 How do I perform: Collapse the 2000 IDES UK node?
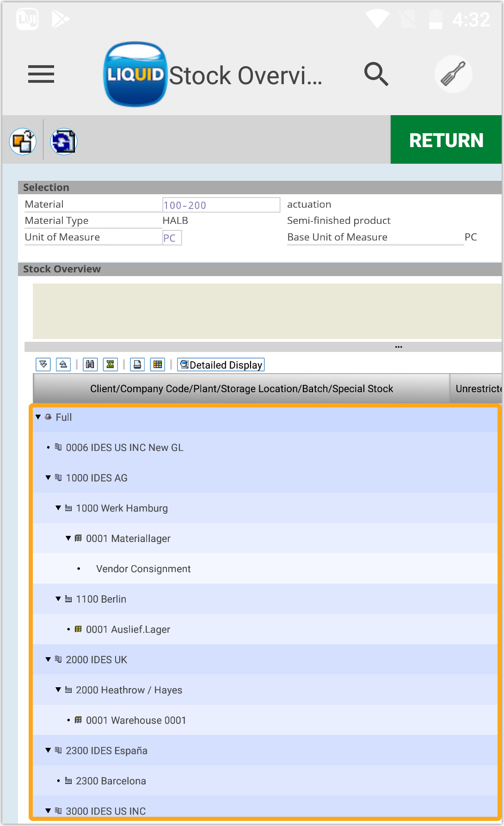[48, 660]
